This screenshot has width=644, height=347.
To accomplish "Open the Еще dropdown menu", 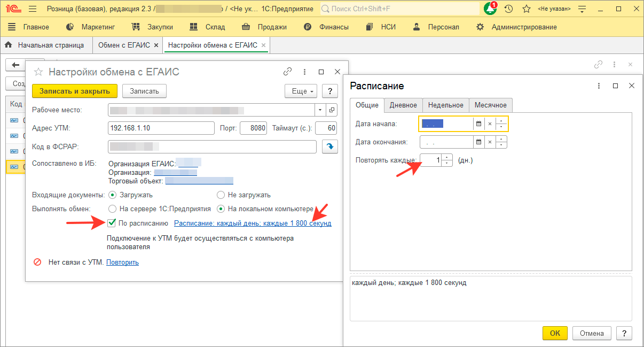I will [301, 91].
